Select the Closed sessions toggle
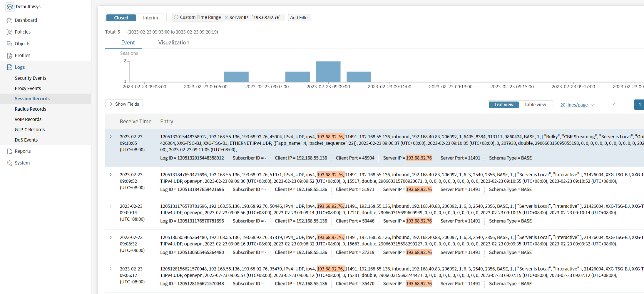The height and width of the screenshot is (294, 644). 121,18
